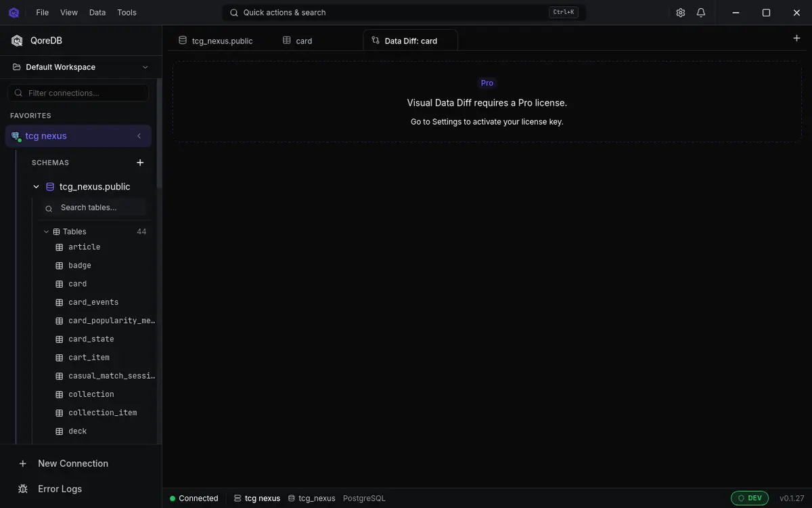Open notifications bell icon
The image size is (812, 508).
(701, 12)
